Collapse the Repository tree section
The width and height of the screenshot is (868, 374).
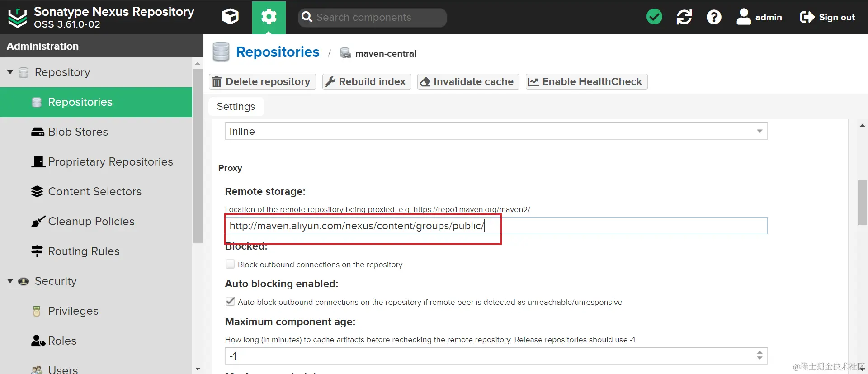click(10, 72)
